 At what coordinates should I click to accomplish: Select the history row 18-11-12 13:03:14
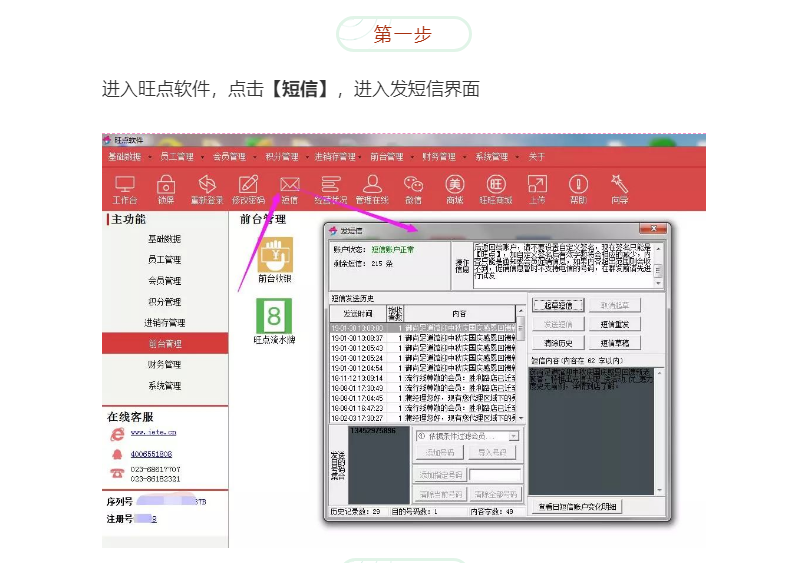click(x=423, y=378)
